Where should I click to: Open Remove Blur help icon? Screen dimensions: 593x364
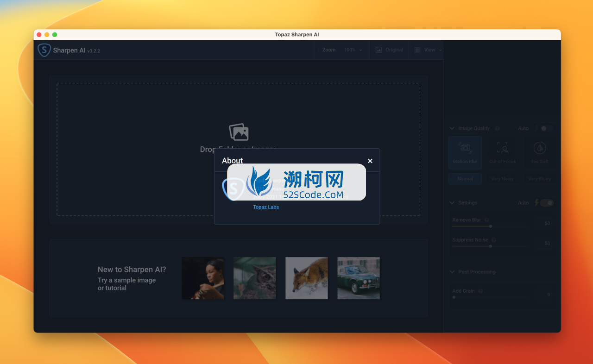[486, 220]
